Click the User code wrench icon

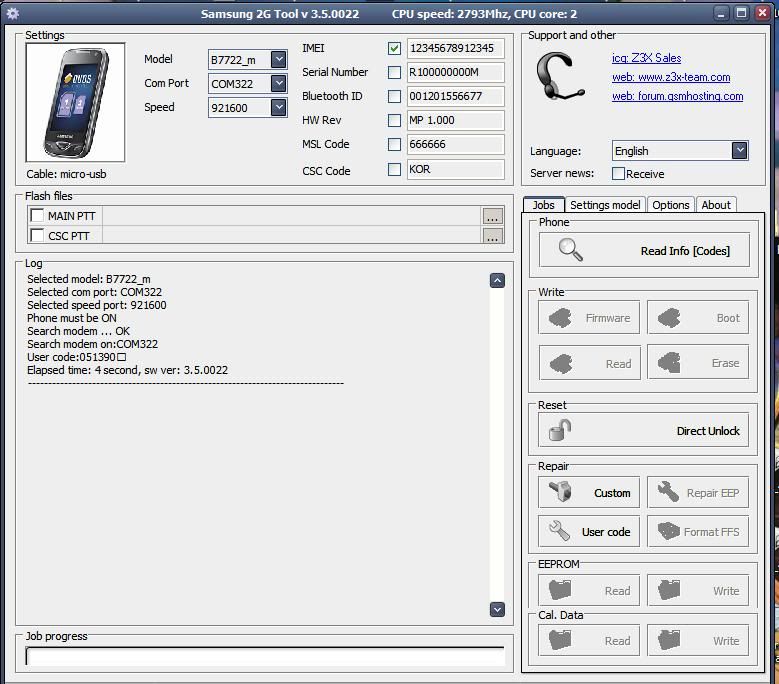pos(560,531)
